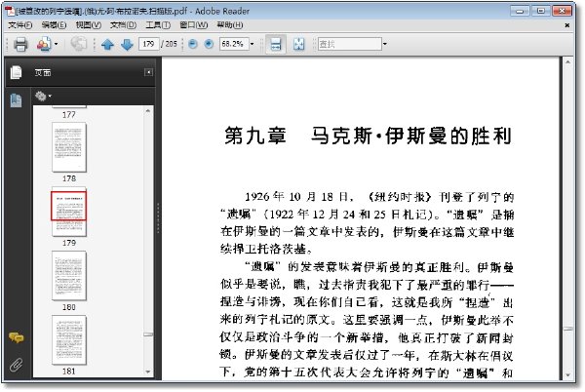The height and width of the screenshot is (392, 585).
Task: Go to previous page with up arrow
Action: (107, 45)
